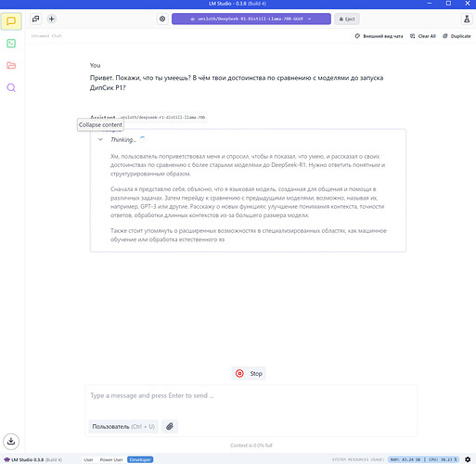This screenshot has height=464, width=476.
Task: Select User mode in status bar
Action: tap(88, 459)
